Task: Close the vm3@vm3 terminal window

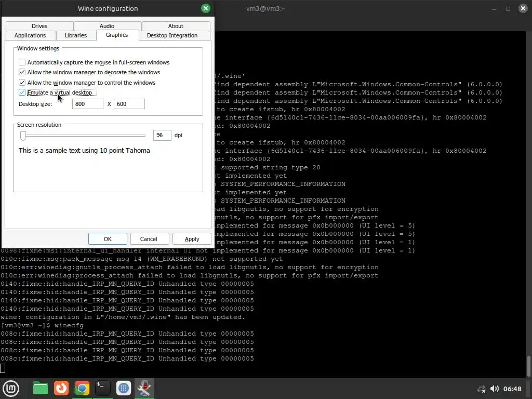Action: 523,8
